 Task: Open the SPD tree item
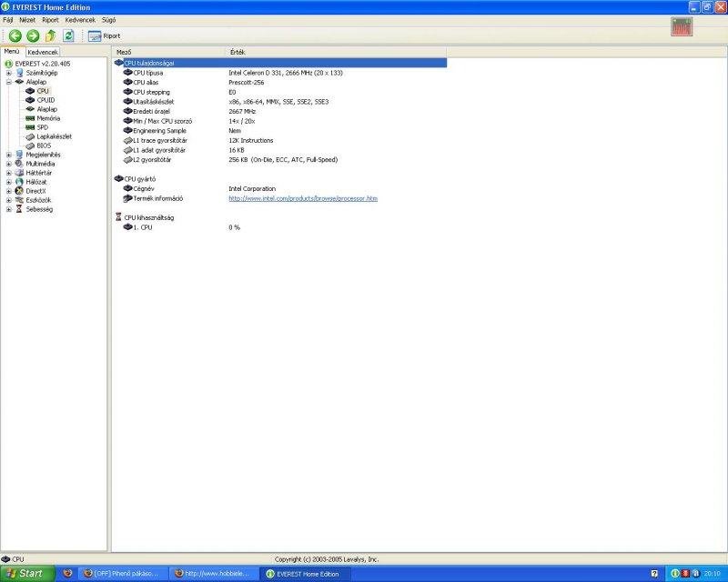point(42,127)
